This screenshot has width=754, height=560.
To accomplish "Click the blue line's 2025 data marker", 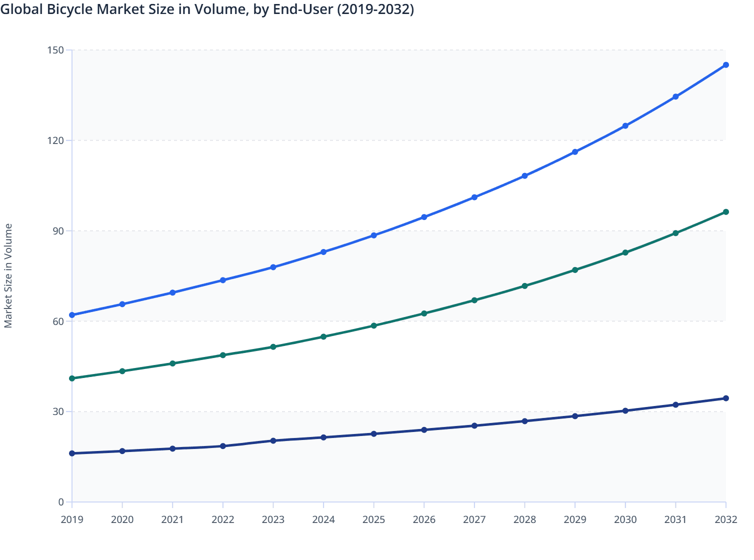I will (x=373, y=234).
